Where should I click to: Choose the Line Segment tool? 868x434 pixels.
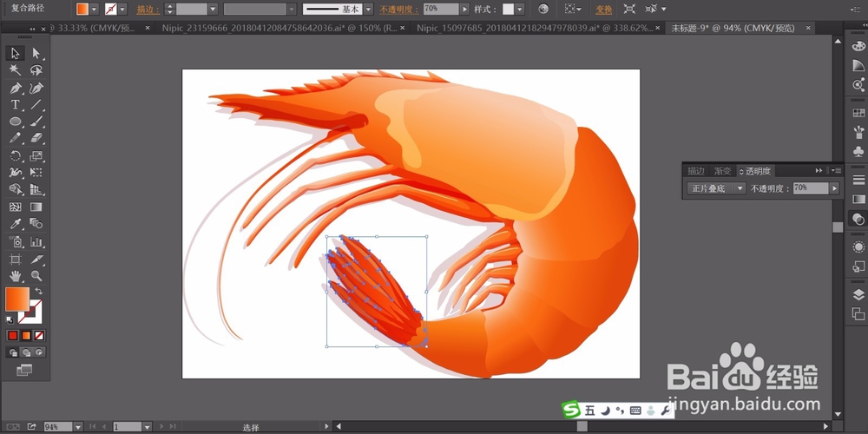click(x=36, y=105)
